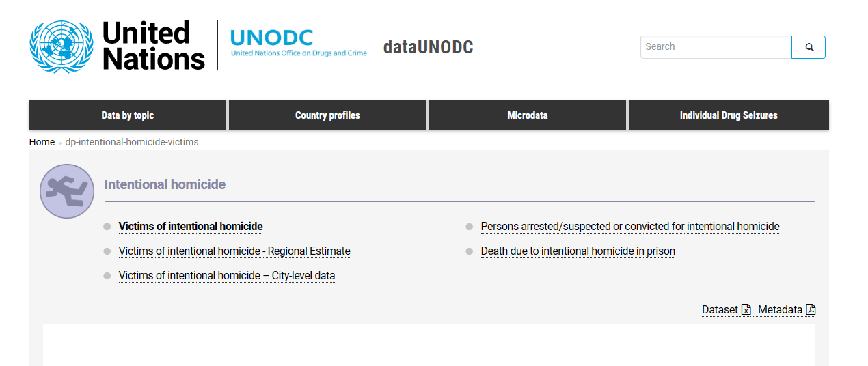The image size is (868, 366).
Task: Click the dataUNODC site title
Action: tap(428, 47)
